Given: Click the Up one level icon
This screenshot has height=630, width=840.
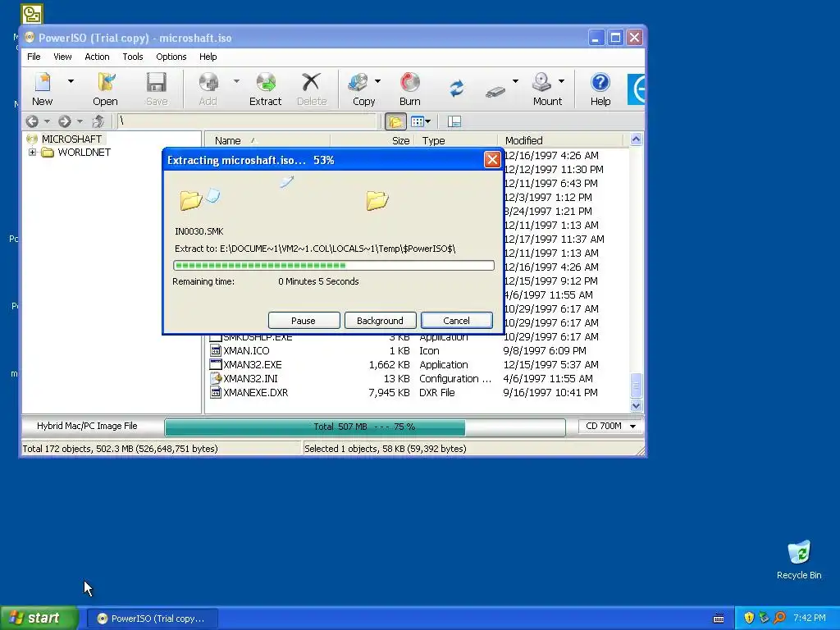Looking at the screenshot, I should tap(98, 121).
